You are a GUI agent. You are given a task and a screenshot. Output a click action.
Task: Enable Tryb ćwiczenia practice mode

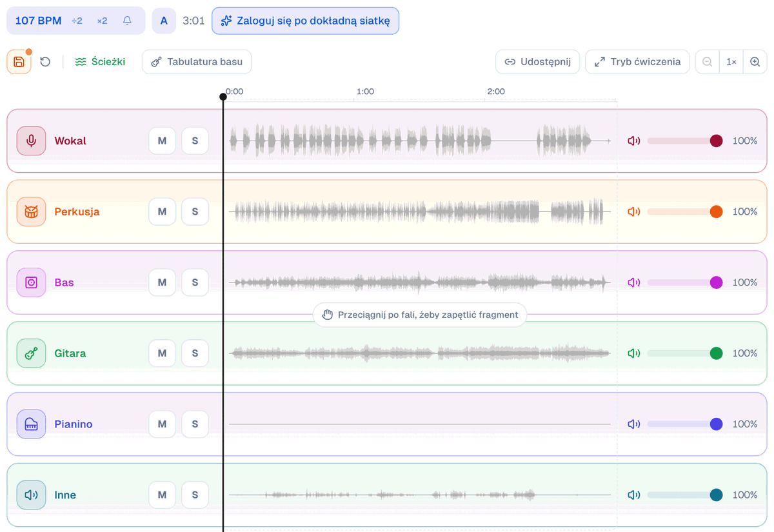637,62
